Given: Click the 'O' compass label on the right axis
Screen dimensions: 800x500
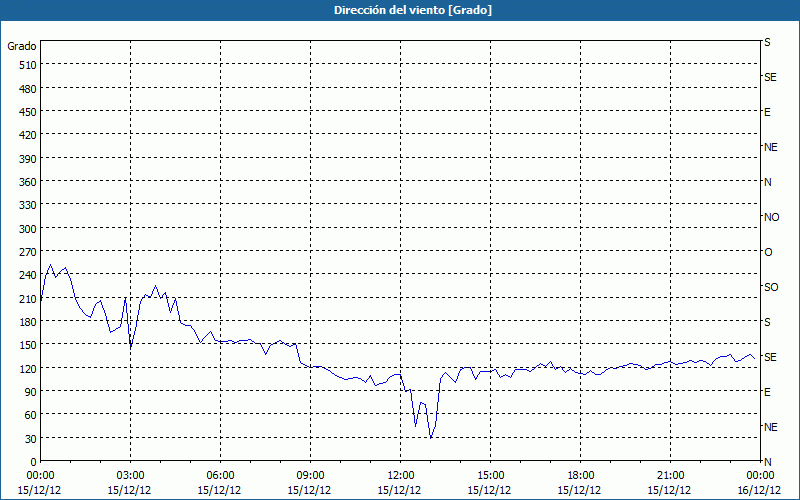Looking at the screenshot, I should [768, 252].
